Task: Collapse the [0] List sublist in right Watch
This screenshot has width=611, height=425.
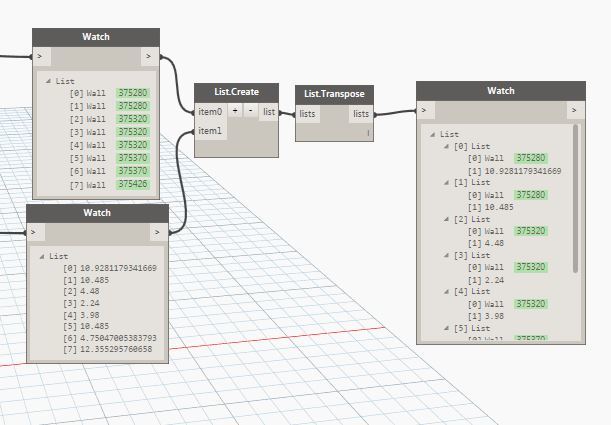Action: [x=445, y=146]
